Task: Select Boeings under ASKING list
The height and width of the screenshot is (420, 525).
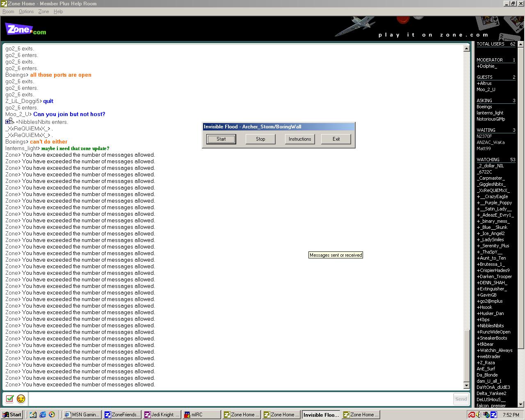Action: (x=484, y=107)
